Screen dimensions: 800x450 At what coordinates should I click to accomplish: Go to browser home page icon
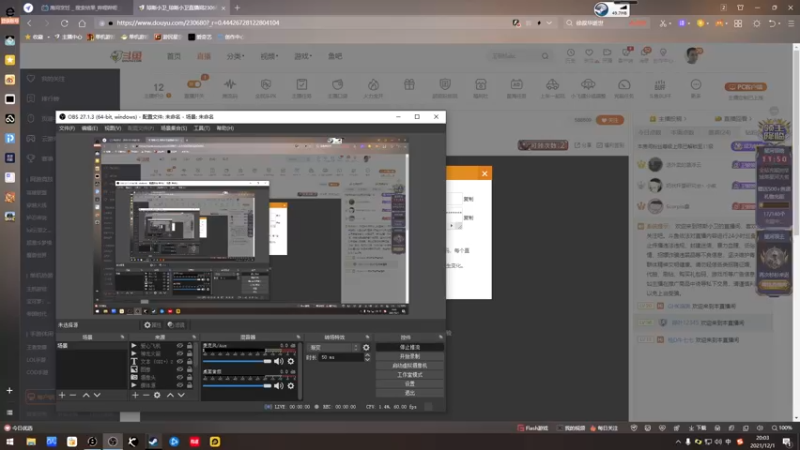click(82, 23)
